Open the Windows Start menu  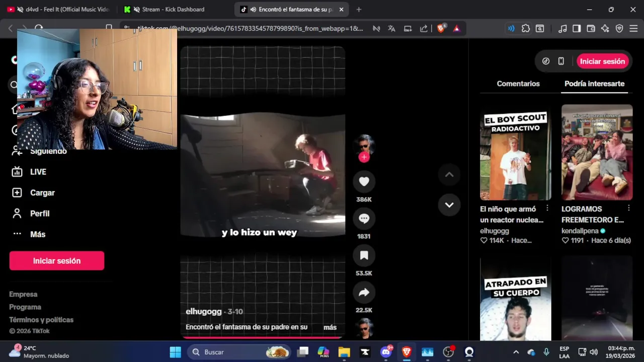tap(175, 352)
